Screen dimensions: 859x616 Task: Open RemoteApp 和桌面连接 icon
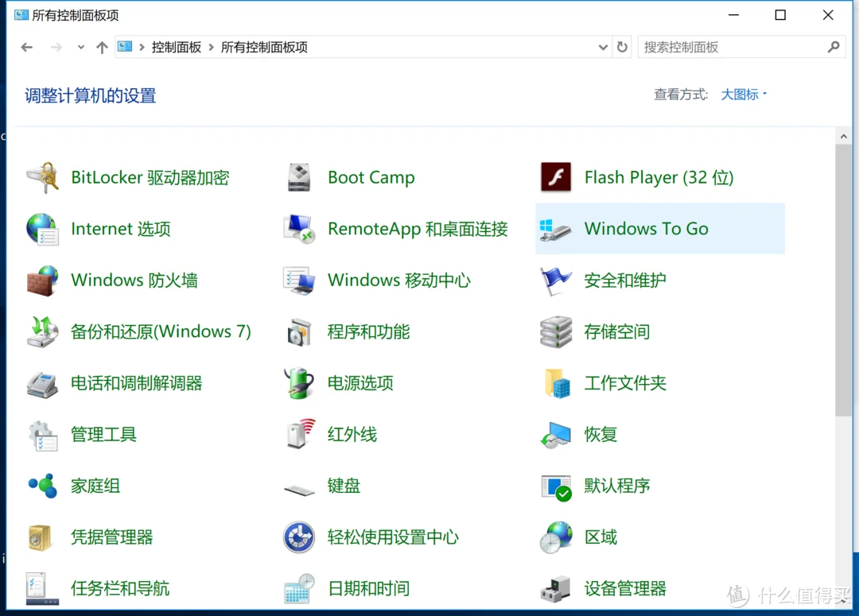[x=299, y=229]
